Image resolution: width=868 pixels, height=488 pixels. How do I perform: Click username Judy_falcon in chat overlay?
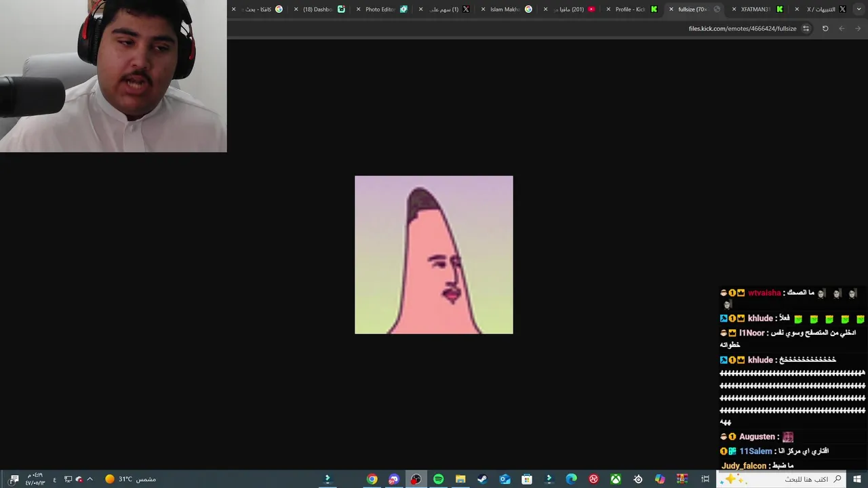pyautogui.click(x=744, y=466)
